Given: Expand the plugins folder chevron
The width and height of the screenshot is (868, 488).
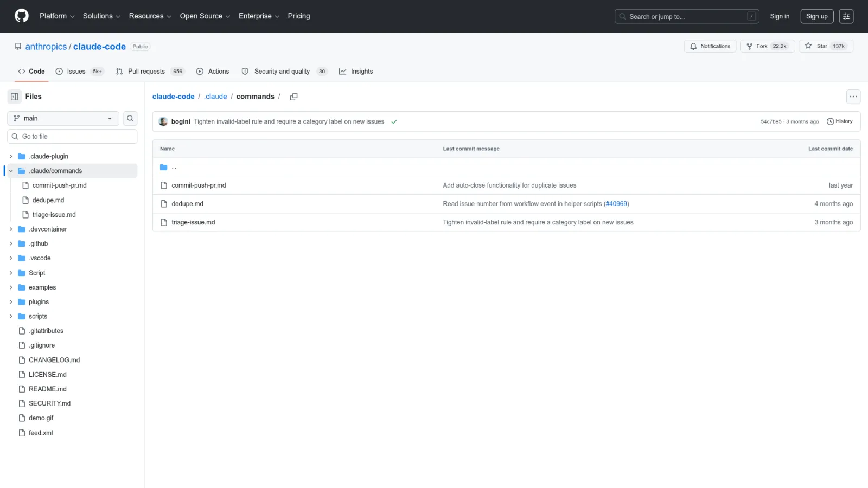Looking at the screenshot, I should point(11,302).
